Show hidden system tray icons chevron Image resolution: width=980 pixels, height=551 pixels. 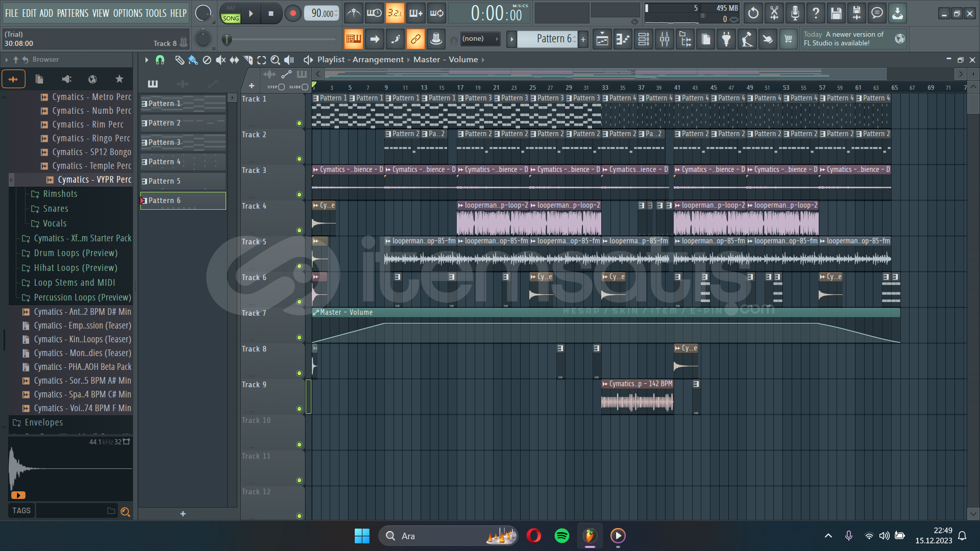click(x=828, y=536)
